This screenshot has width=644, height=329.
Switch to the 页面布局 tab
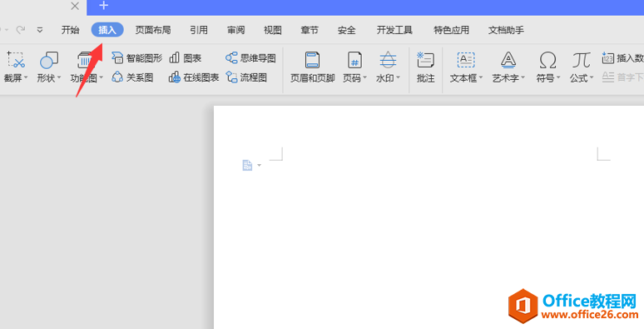pos(153,30)
